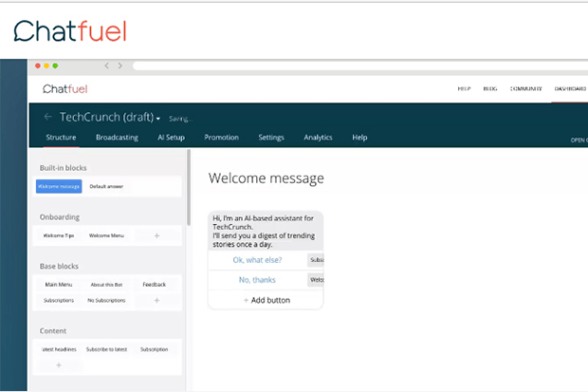Screen dimensions: 588x392
Task: Open the Subscription block in Content
Action: coord(155,349)
